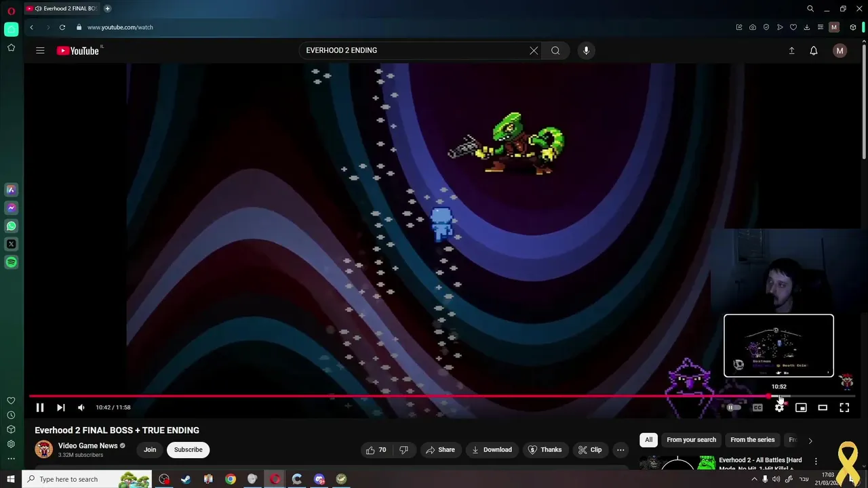
Task: Open Opera sidebar history clock icon
Action: pos(12,415)
